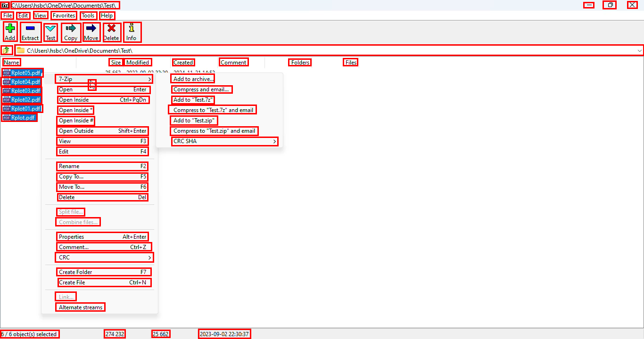Sort by the Files column header
The width and height of the screenshot is (644, 339).
click(351, 62)
